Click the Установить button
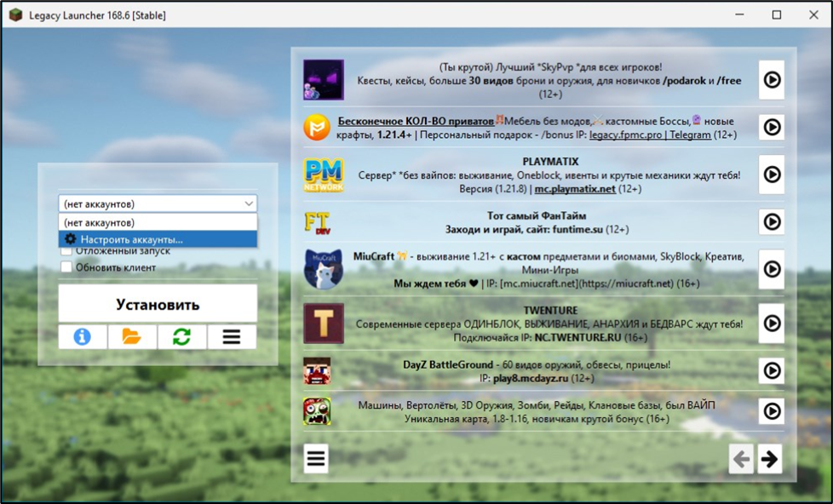Screen dimensions: 833x504 158,305
